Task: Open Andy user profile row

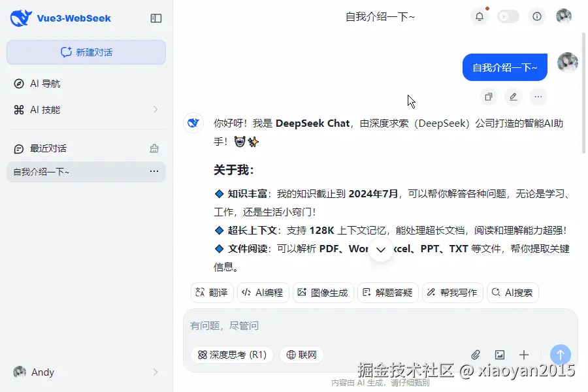Action: click(86, 372)
